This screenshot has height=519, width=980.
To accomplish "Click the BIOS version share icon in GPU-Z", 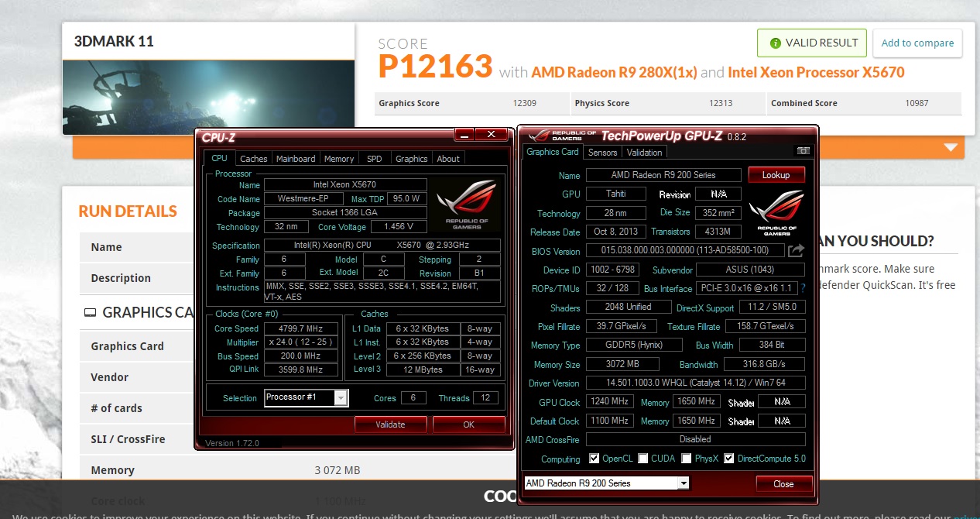I will 796,250.
